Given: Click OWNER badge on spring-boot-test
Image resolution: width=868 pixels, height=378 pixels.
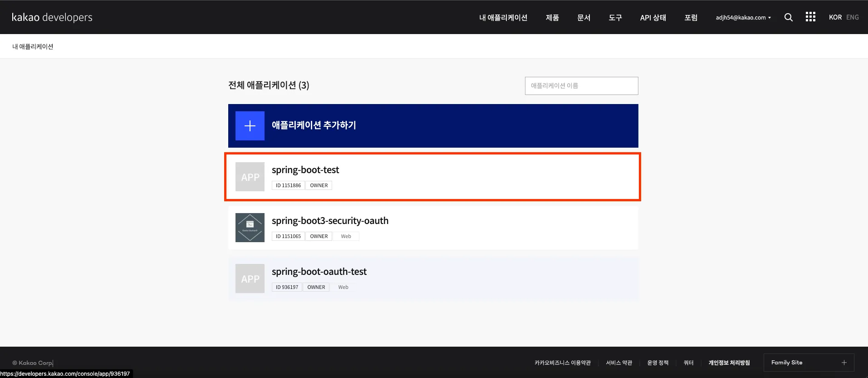Looking at the screenshot, I should click(x=319, y=185).
